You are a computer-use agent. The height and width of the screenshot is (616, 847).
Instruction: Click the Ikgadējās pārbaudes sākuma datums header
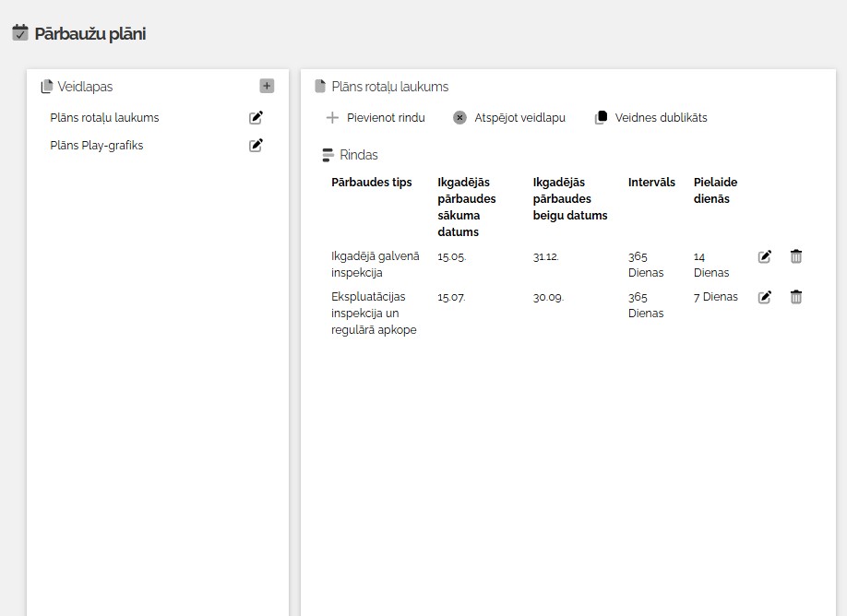(467, 207)
